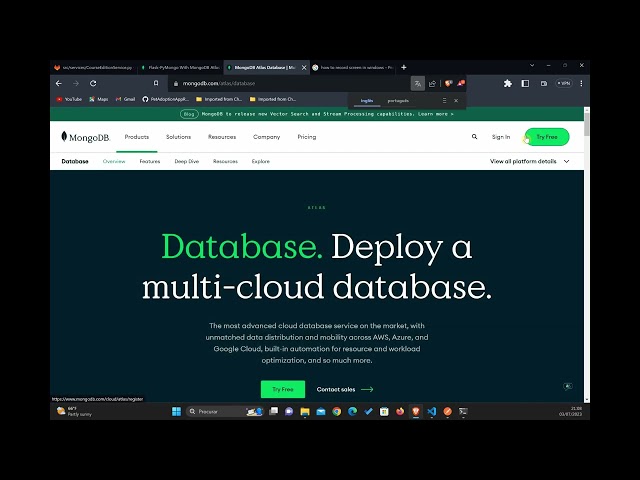The height and width of the screenshot is (480, 640).
Task: Click the taskbar Procurar search box
Action: [x=224, y=411]
